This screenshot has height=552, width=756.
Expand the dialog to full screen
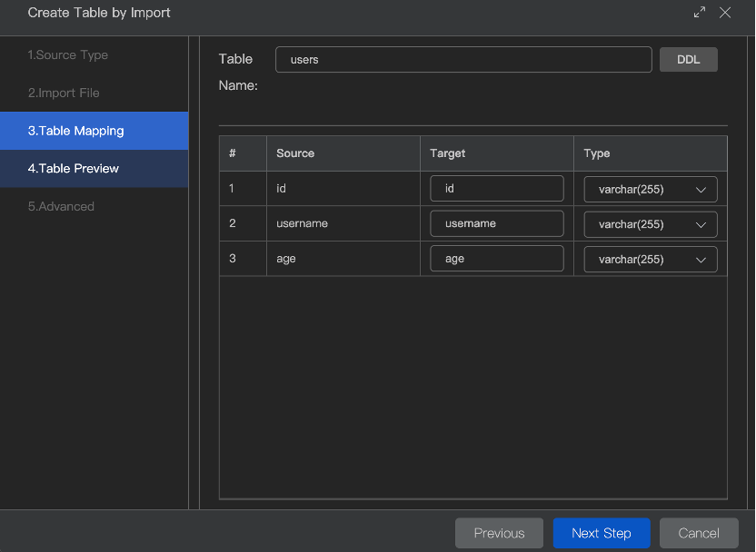[x=699, y=13]
